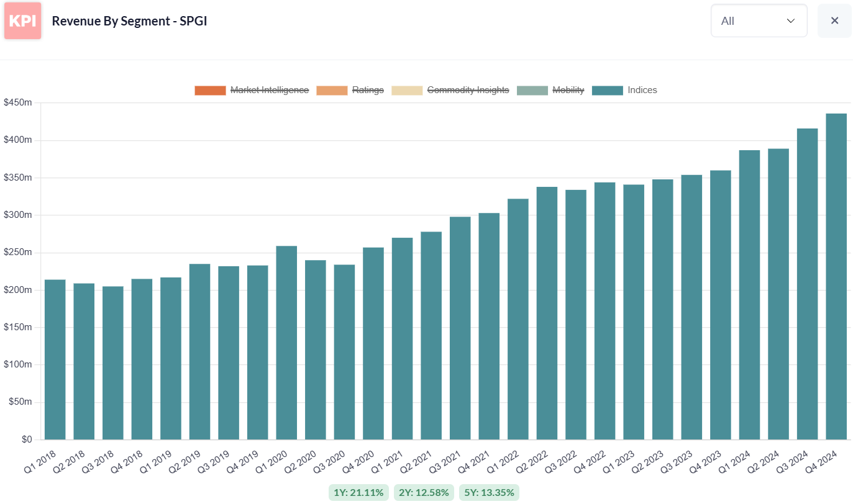Toggle Indices legend label
The width and height of the screenshot is (853, 504).
(x=642, y=90)
